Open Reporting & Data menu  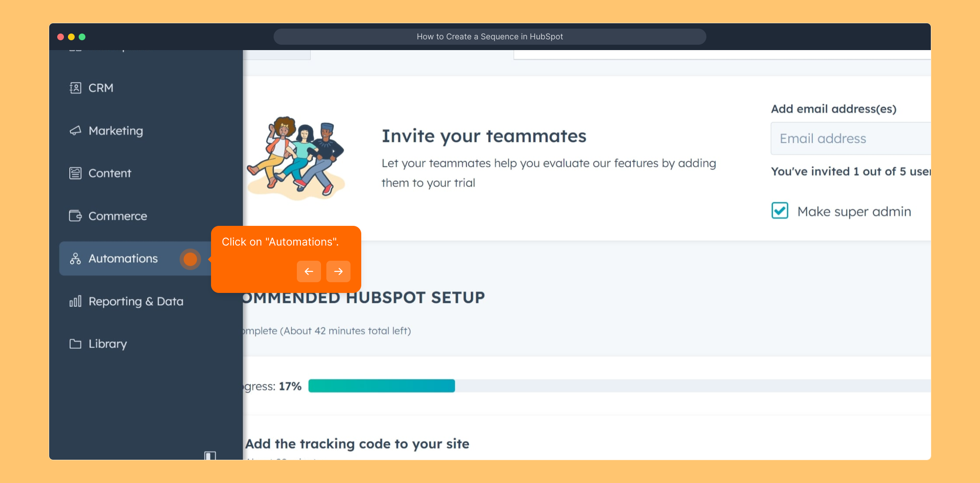coord(136,301)
